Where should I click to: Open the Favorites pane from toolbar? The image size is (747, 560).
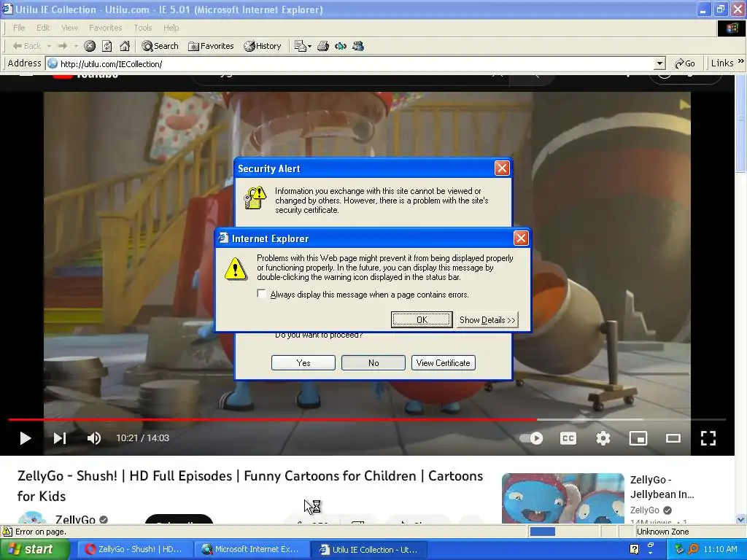[211, 46]
